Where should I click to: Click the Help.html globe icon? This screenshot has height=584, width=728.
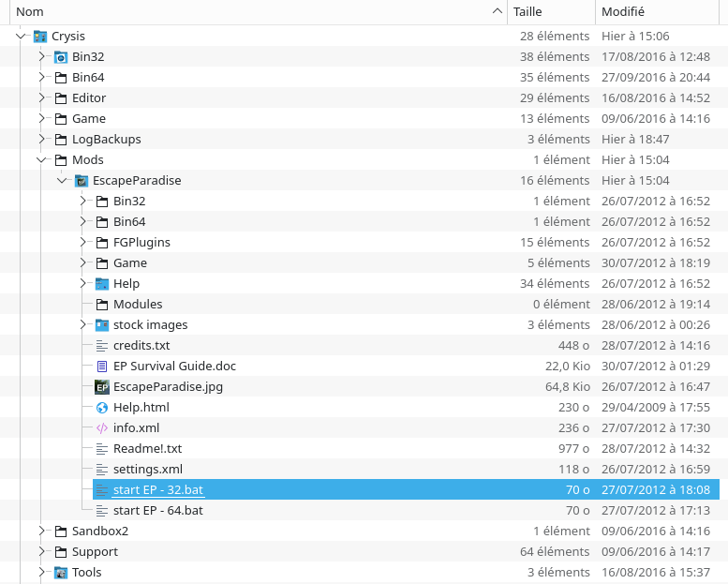102,408
